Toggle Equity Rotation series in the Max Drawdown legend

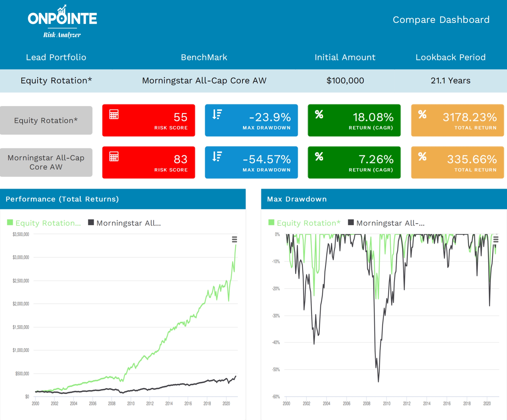click(308, 223)
